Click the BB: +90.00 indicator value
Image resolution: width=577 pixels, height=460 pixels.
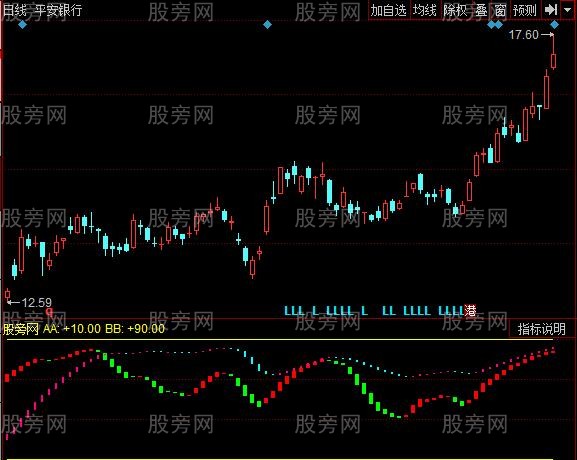tap(135, 329)
